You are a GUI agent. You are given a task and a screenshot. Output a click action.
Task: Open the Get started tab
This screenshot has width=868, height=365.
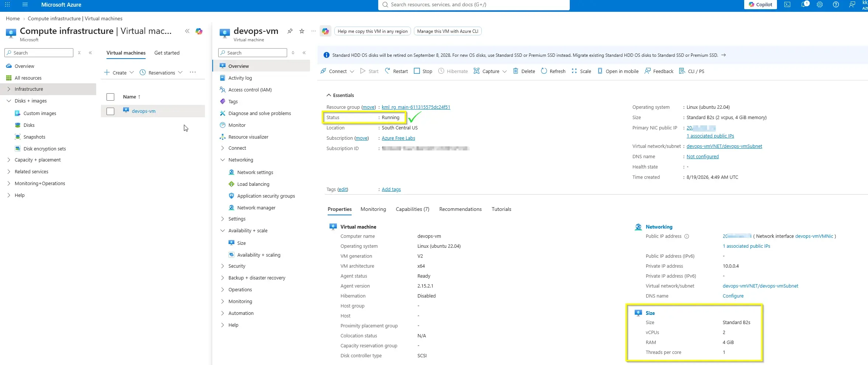coord(167,53)
